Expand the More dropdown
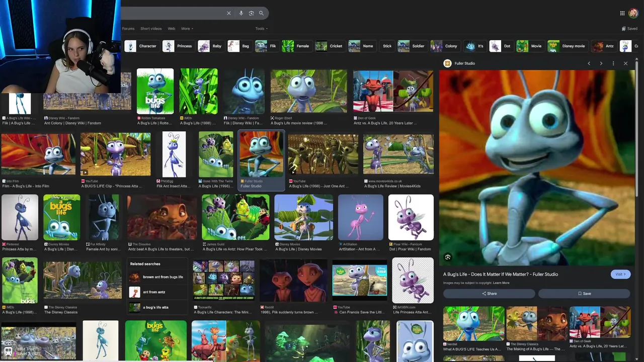The image size is (644, 362). coord(187,29)
